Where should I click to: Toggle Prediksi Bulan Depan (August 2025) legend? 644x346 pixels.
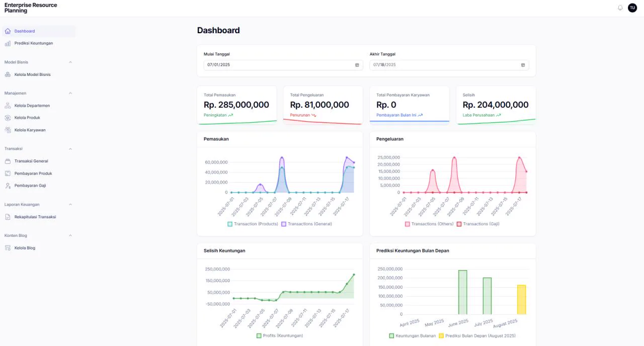tap(477, 335)
